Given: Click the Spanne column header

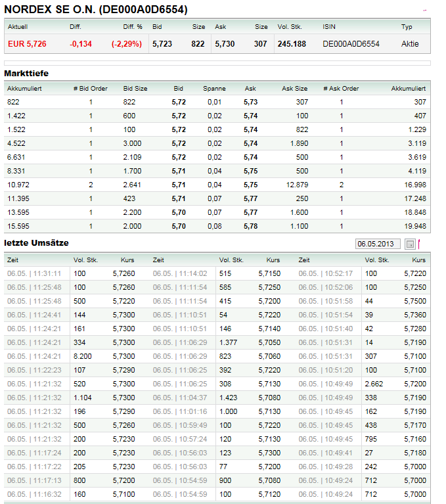Looking at the screenshot, I should pyautogui.click(x=214, y=89).
